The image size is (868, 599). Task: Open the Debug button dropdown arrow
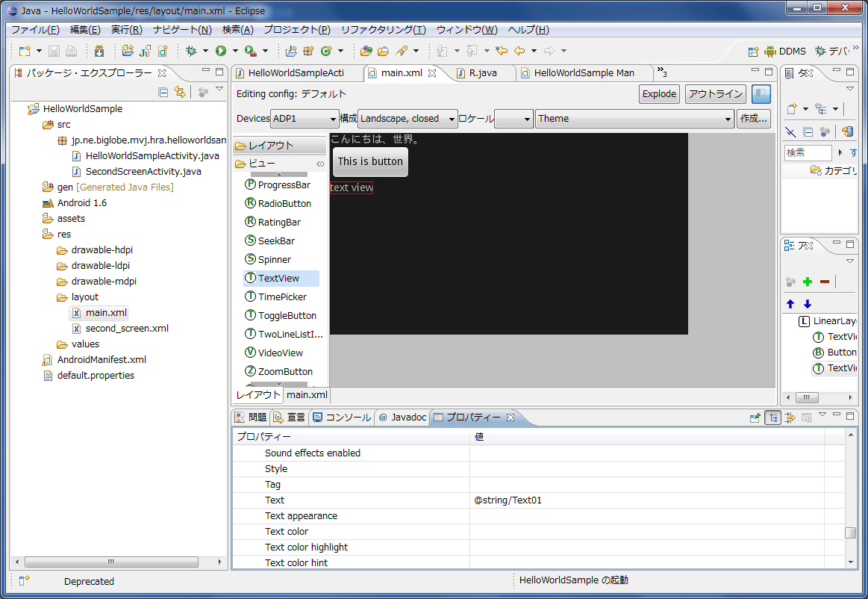tap(205, 51)
